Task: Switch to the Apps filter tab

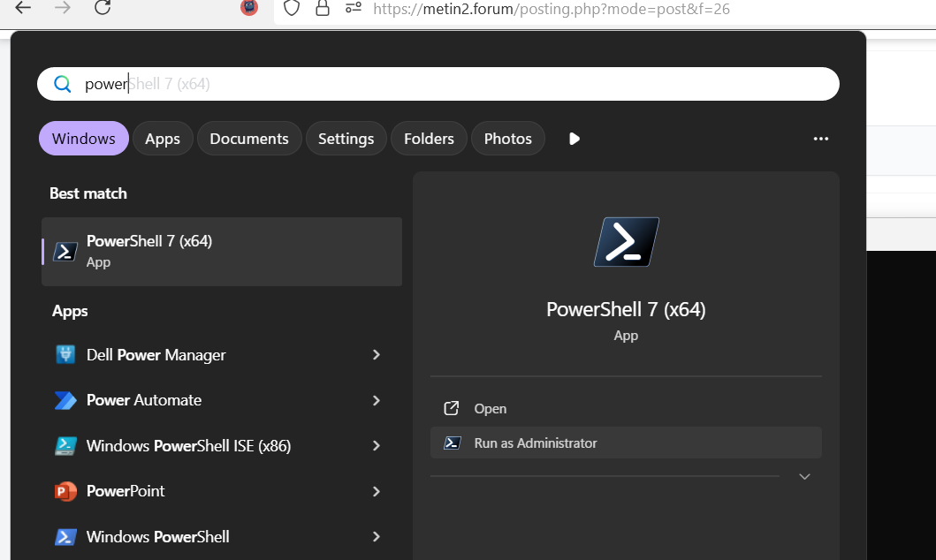Action: click(x=163, y=139)
